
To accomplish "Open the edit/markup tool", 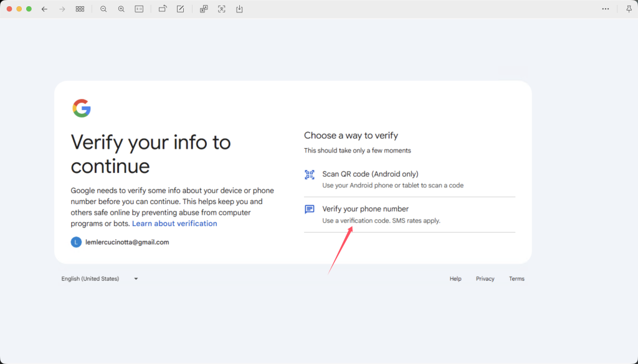I will tap(180, 9).
